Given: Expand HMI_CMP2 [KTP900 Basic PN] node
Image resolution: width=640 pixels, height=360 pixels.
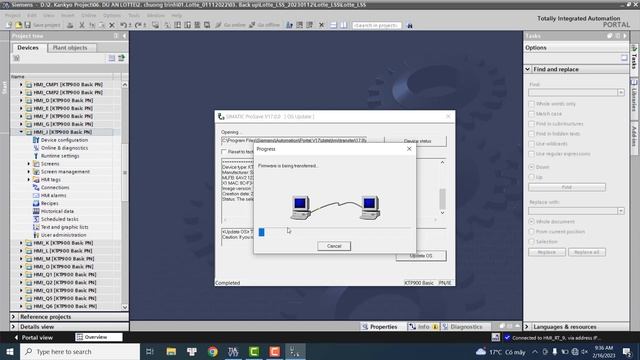Looking at the screenshot, I should coord(21,93).
